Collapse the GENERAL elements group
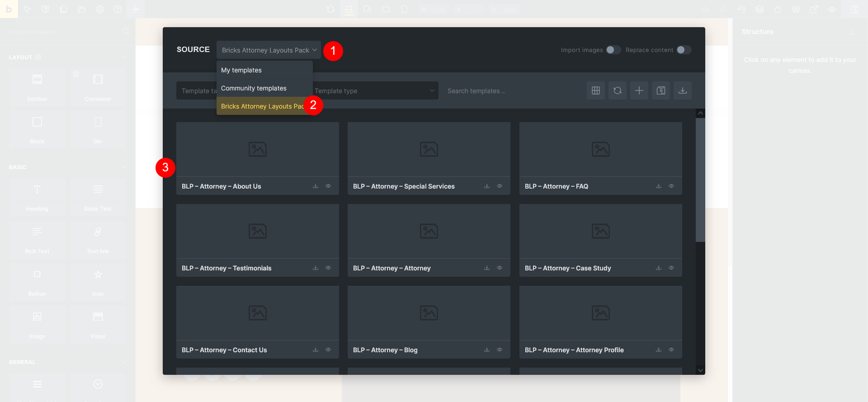Viewport: 868px width, 402px height. coord(123,362)
